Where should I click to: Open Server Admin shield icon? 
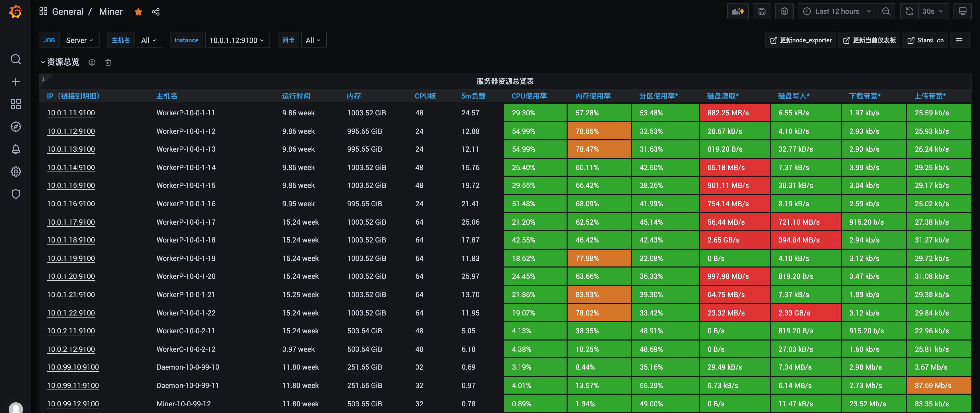coord(16,194)
